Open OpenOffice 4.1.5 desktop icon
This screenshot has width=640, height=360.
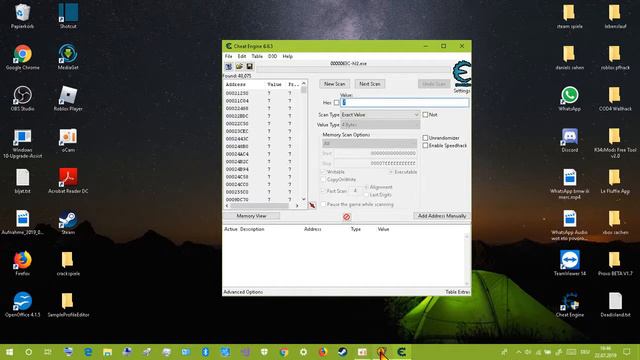tap(22, 305)
